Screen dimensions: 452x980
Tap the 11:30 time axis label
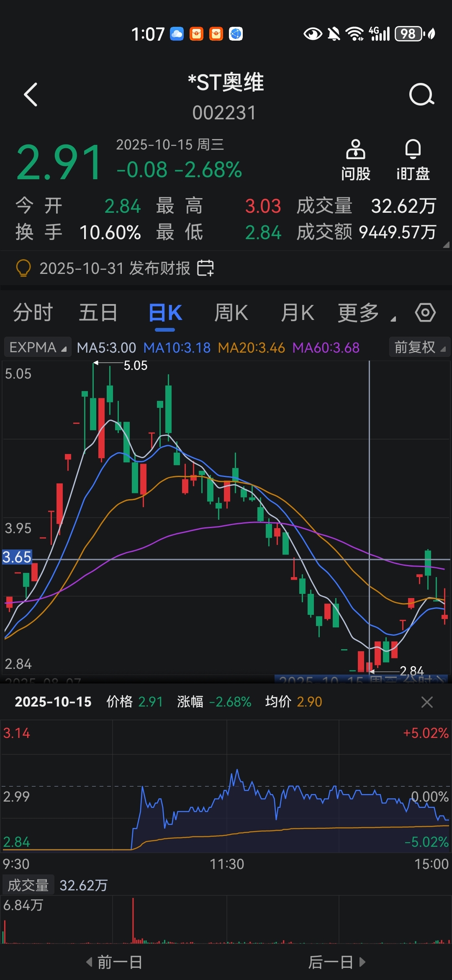227,864
